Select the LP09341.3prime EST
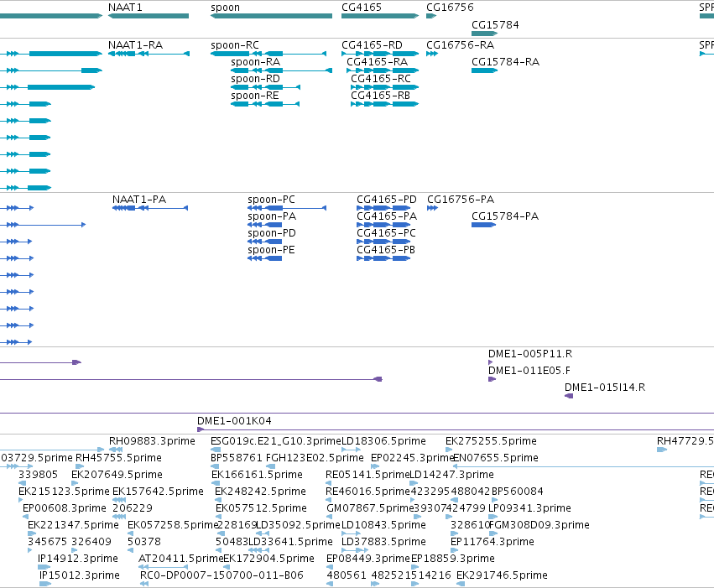The width and height of the screenshot is (714, 588). [493, 517]
